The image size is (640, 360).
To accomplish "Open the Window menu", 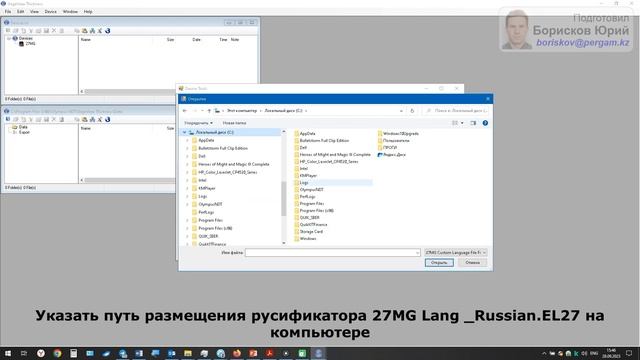I will point(70,11).
